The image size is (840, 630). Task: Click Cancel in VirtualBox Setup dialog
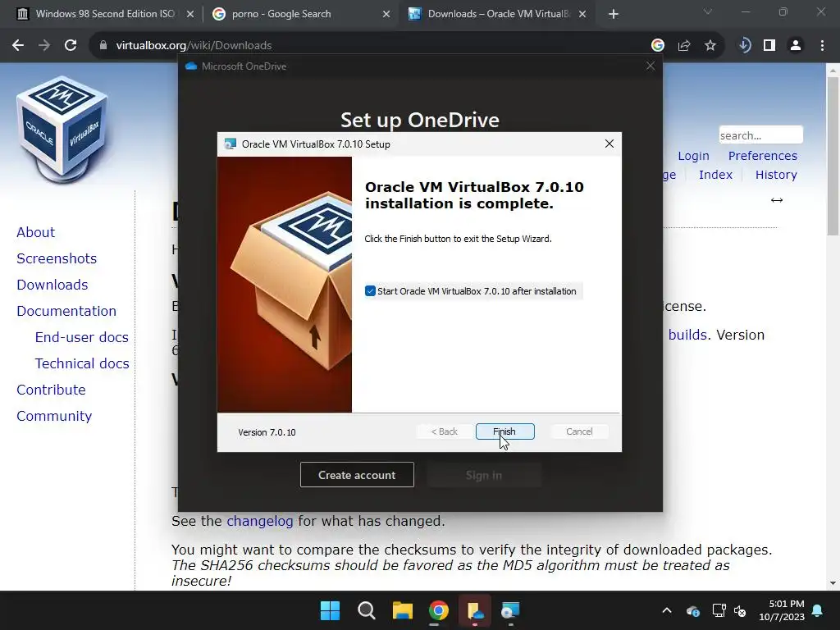pyautogui.click(x=579, y=431)
